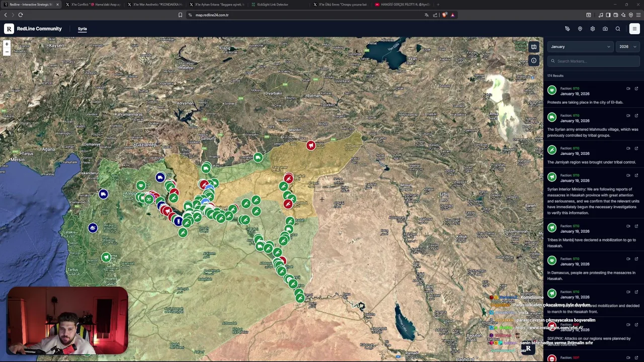Click the green STG faction icon of El-Bab entry
644x362 pixels.
click(552, 90)
